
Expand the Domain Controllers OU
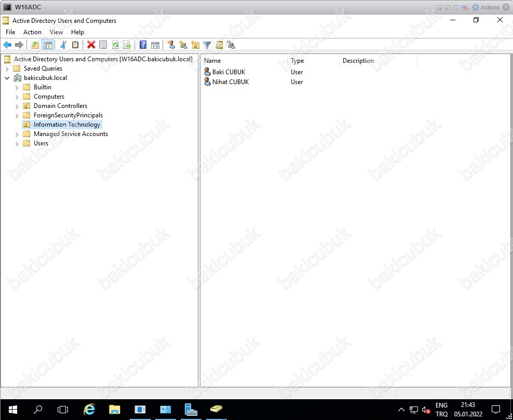(17, 106)
